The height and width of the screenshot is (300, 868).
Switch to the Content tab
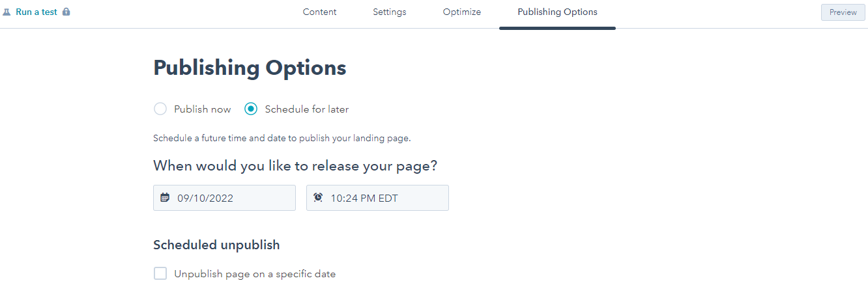coord(320,12)
